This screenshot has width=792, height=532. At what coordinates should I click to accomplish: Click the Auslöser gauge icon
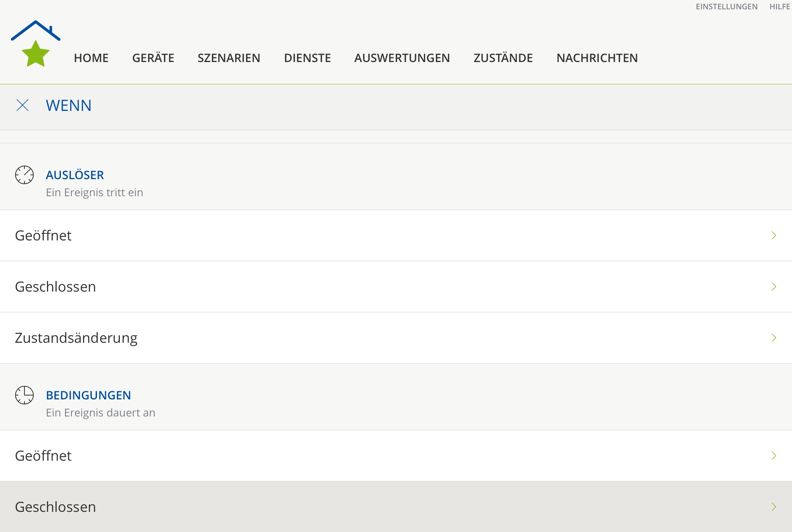24,175
